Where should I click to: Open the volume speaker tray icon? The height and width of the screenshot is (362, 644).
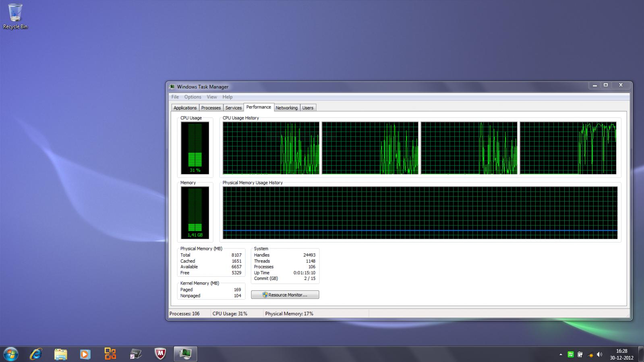[600, 354]
